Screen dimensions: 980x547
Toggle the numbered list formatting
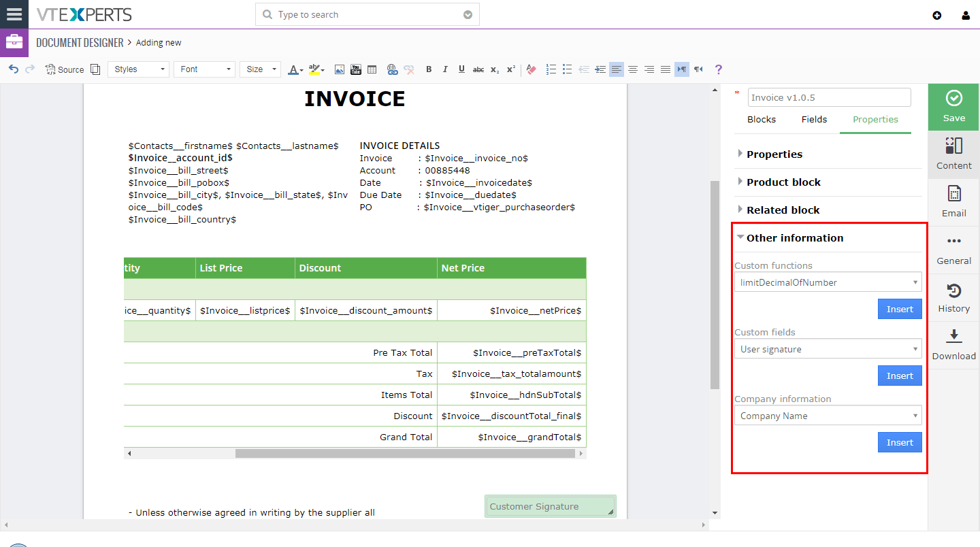click(551, 69)
